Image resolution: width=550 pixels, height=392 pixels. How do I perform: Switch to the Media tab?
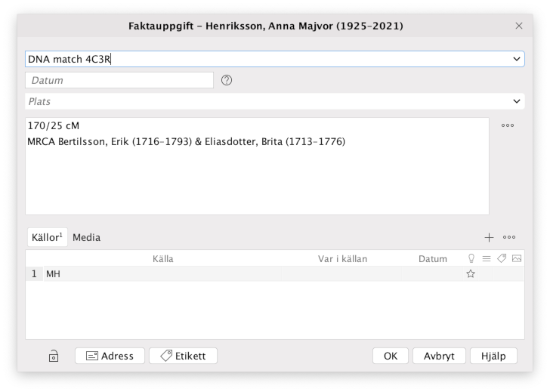pyautogui.click(x=86, y=237)
